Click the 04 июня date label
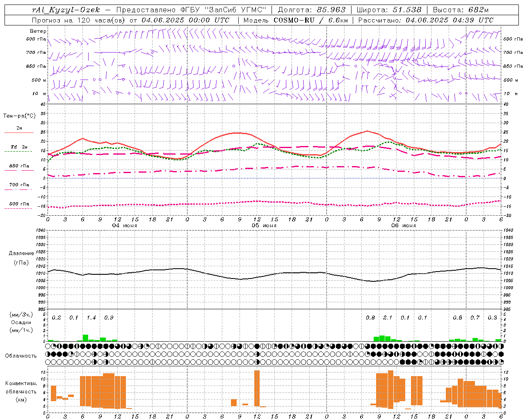 point(125,225)
